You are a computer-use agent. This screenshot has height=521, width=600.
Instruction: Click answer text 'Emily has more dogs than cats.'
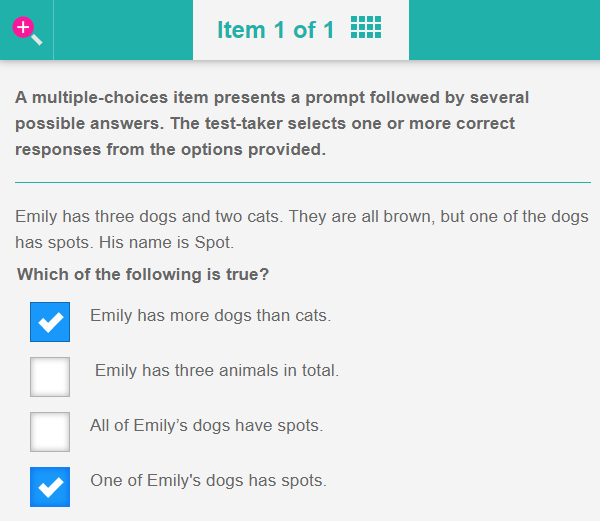pos(210,315)
